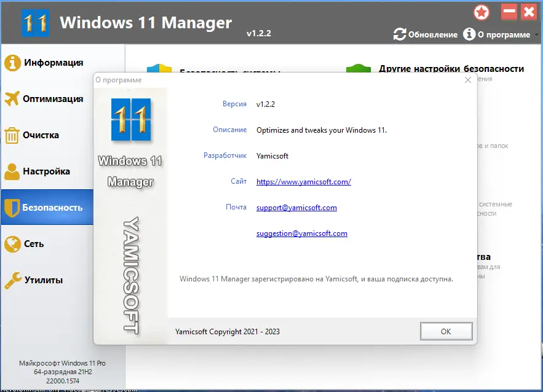Viewport: 543px width, 392px height.
Task: Click the description 'Optimizes and tweaks your Windows 11.'
Action: point(322,130)
